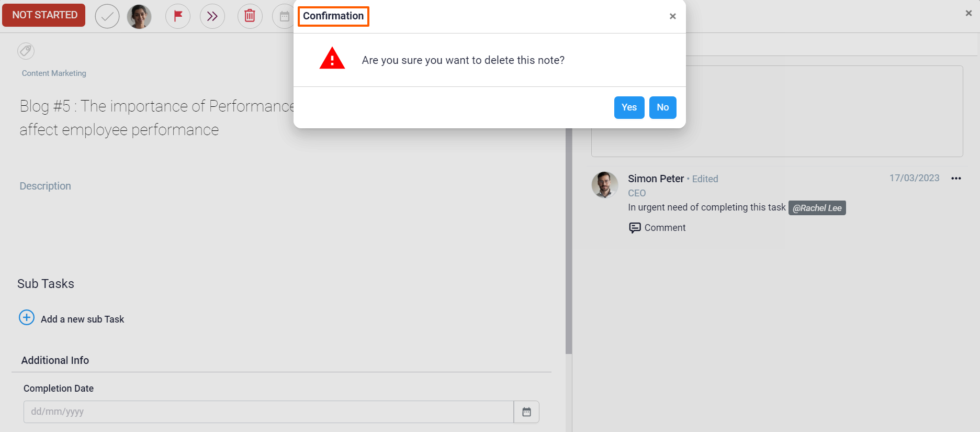The image size is (980, 432).
Task: Open the Content Marketing project link
Action: 54,73
